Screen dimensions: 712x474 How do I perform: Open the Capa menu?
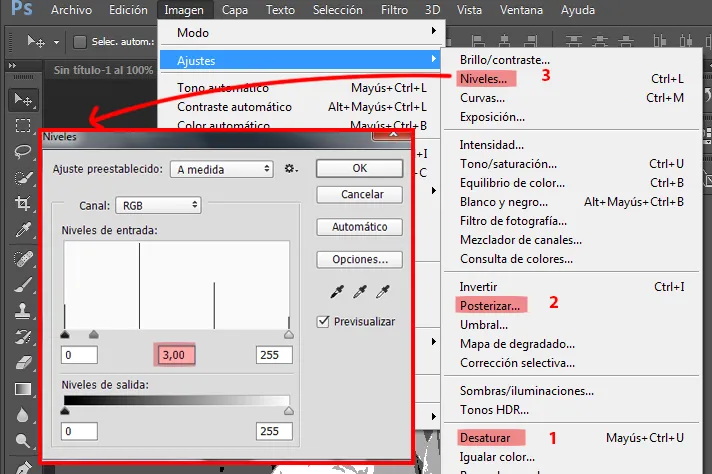[x=235, y=10]
